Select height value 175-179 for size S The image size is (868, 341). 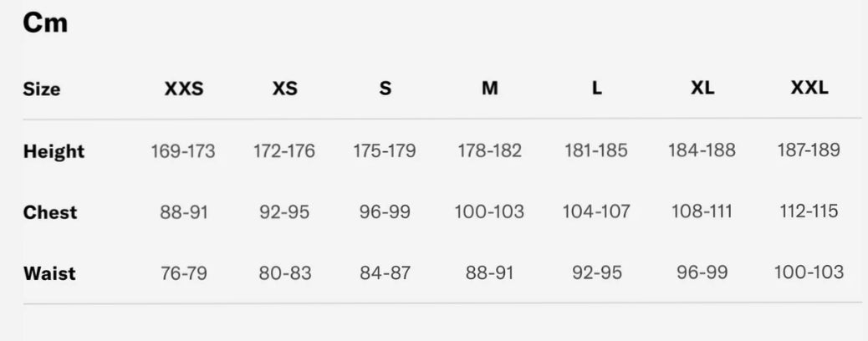pos(385,151)
